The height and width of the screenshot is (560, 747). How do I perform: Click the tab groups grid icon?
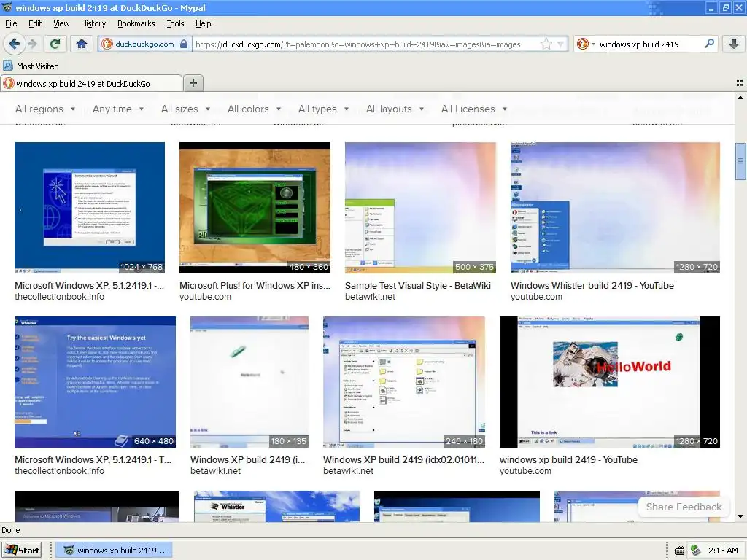(x=740, y=83)
